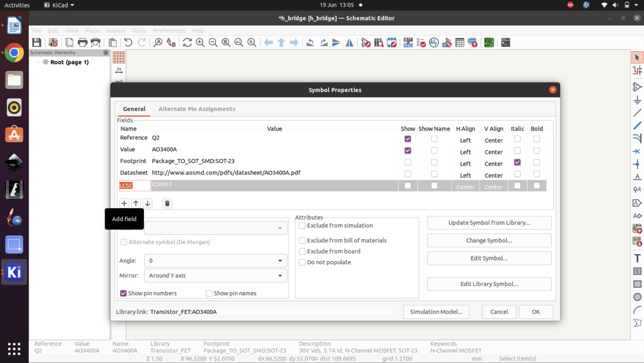Toggle Show pin names checkbox
The width and height of the screenshot is (644, 363).
coord(209,293)
